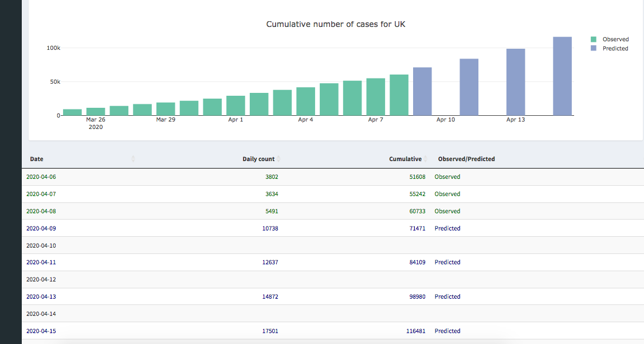644x344 pixels.
Task: Click the observed bar above Mar 29
Action: point(166,109)
